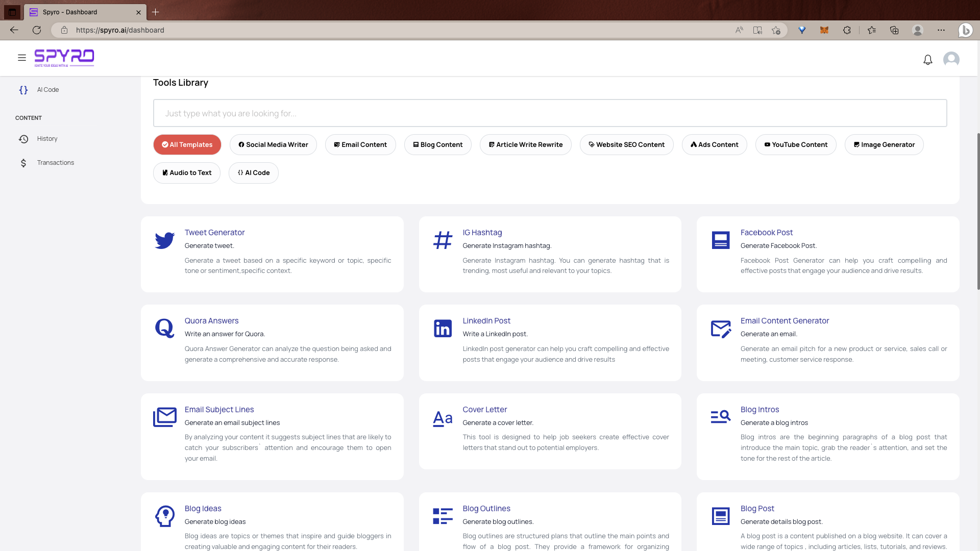Click the Cover Letter Aa icon

click(443, 418)
